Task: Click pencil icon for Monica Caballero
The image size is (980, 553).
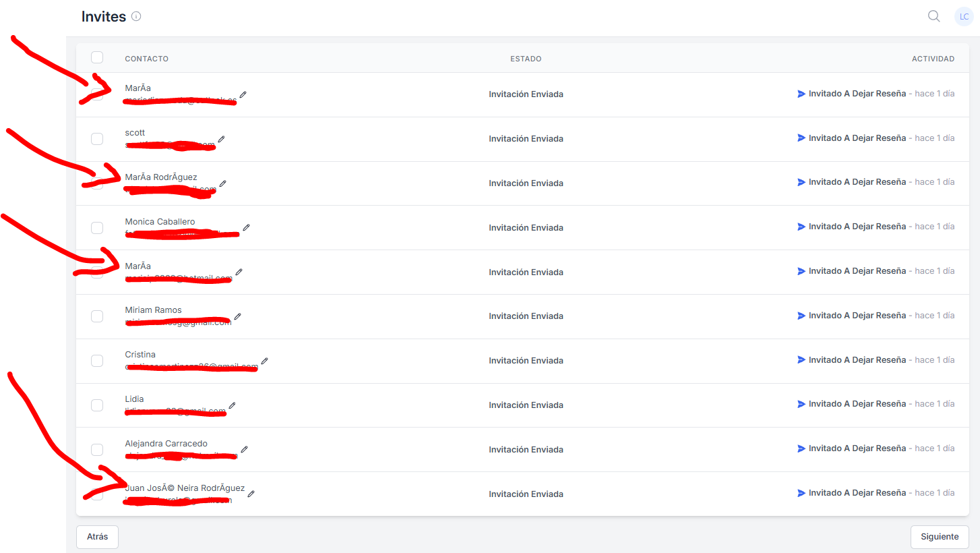Action: 246,228
